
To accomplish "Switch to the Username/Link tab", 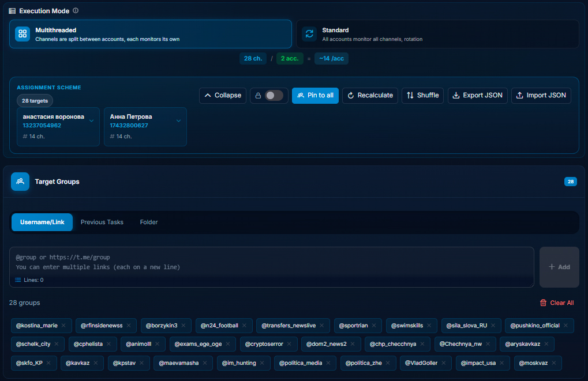I will 42,222.
